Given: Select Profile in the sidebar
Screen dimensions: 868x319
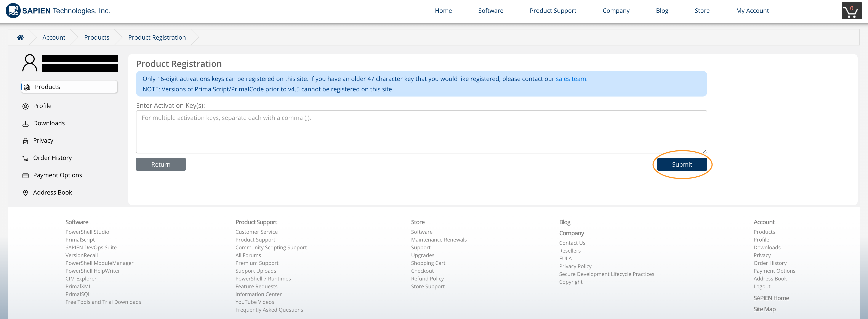Looking at the screenshot, I should pos(42,106).
